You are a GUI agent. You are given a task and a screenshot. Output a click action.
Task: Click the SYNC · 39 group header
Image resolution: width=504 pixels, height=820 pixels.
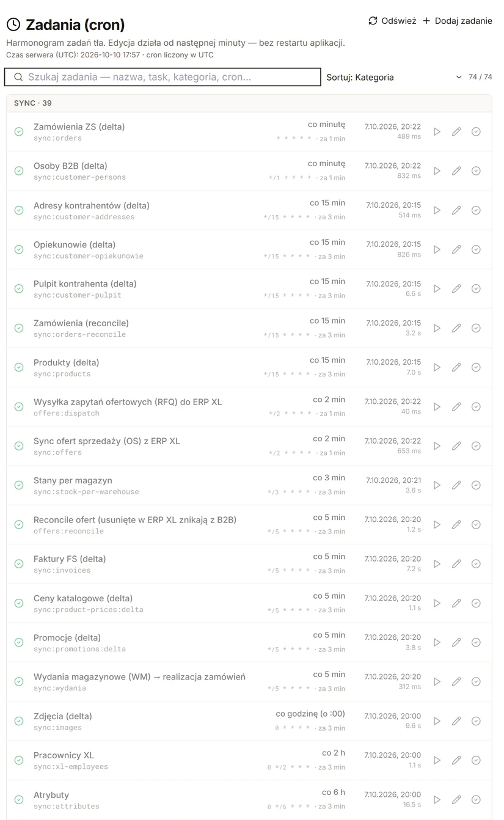click(x=249, y=103)
